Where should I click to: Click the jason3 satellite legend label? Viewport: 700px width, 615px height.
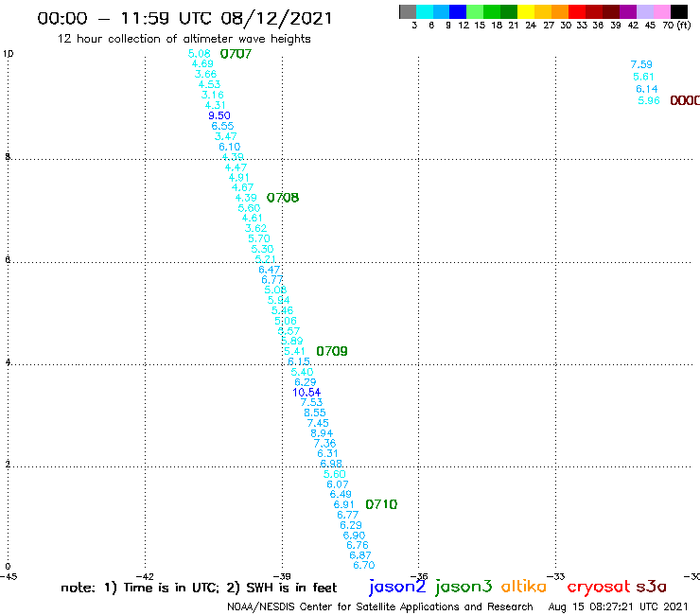click(464, 587)
